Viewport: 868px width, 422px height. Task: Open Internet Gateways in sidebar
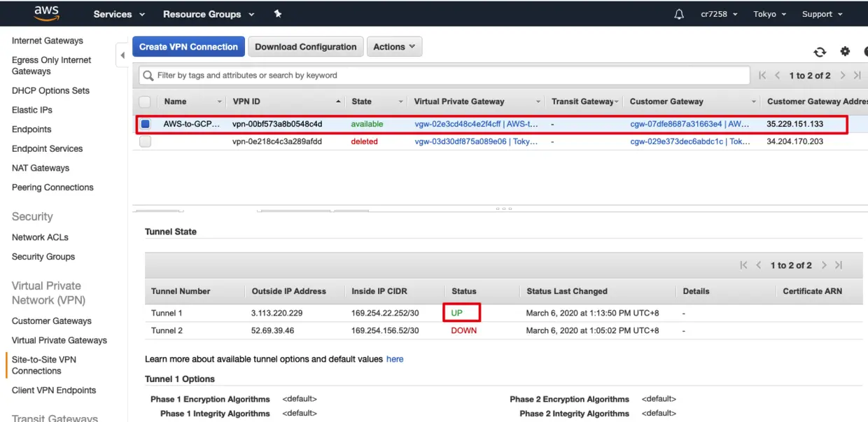48,41
